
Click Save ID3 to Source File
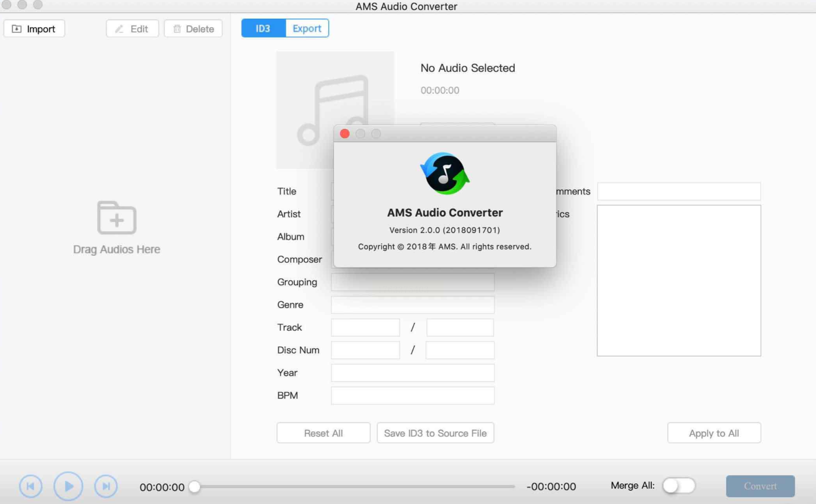[x=435, y=433]
